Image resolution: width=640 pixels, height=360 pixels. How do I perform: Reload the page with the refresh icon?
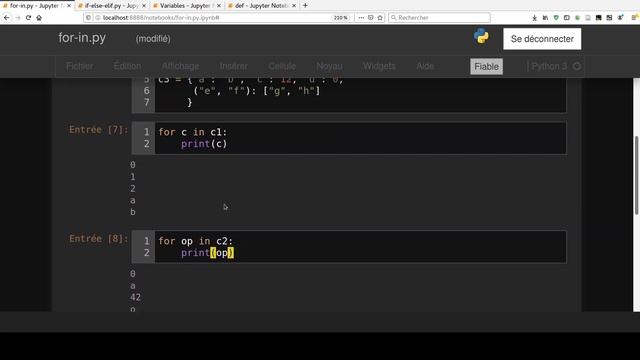tap(28, 18)
